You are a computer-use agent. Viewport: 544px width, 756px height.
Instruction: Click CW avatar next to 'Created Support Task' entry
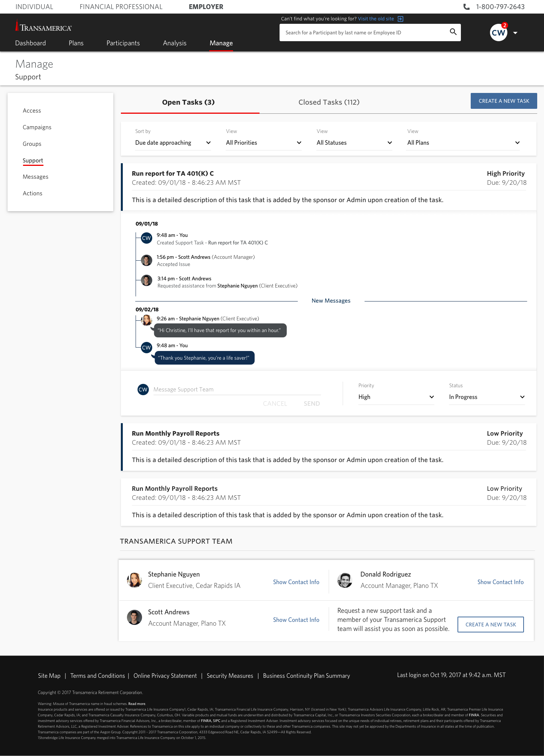(x=147, y=238)
